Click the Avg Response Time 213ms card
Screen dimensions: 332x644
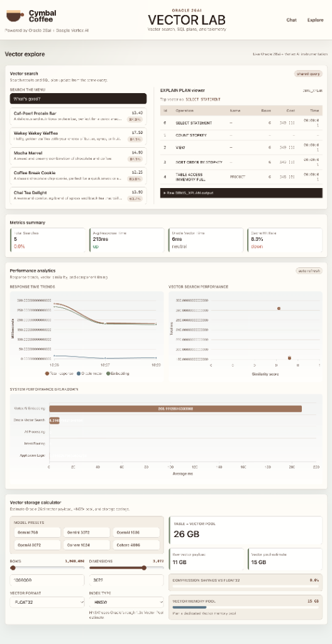[126, 240]
